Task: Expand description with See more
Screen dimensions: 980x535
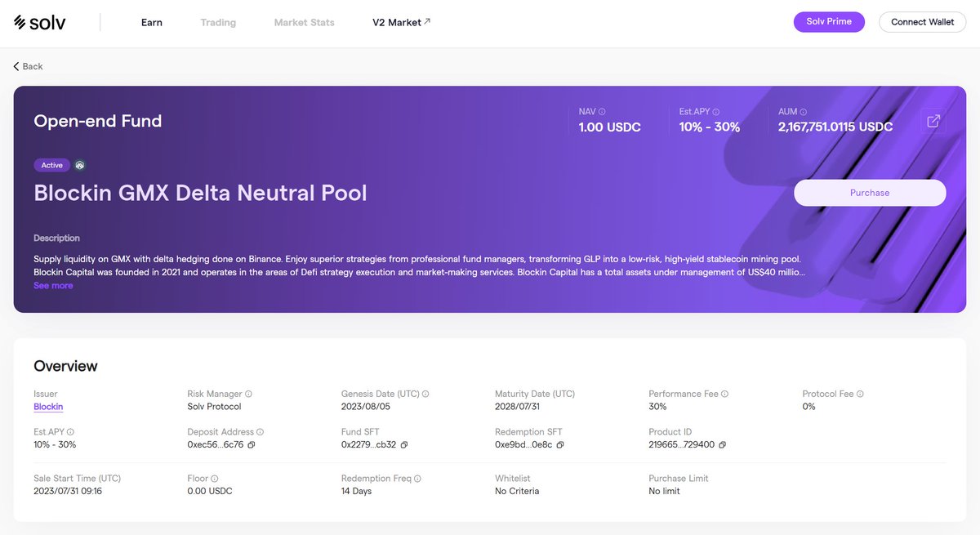Action: [53, 286]
